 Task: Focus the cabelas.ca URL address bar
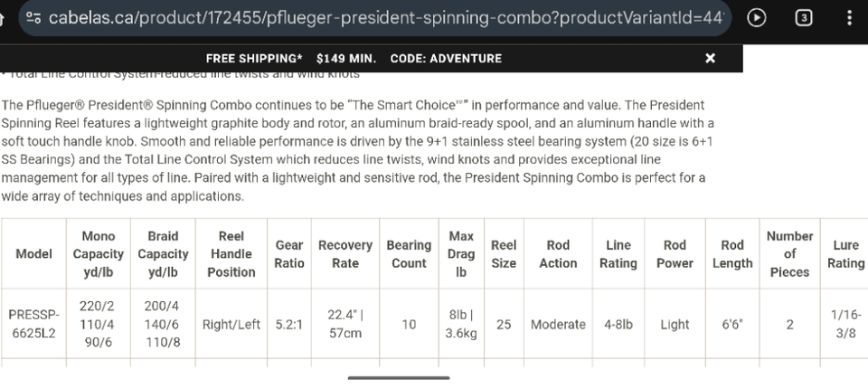[380, 18]
